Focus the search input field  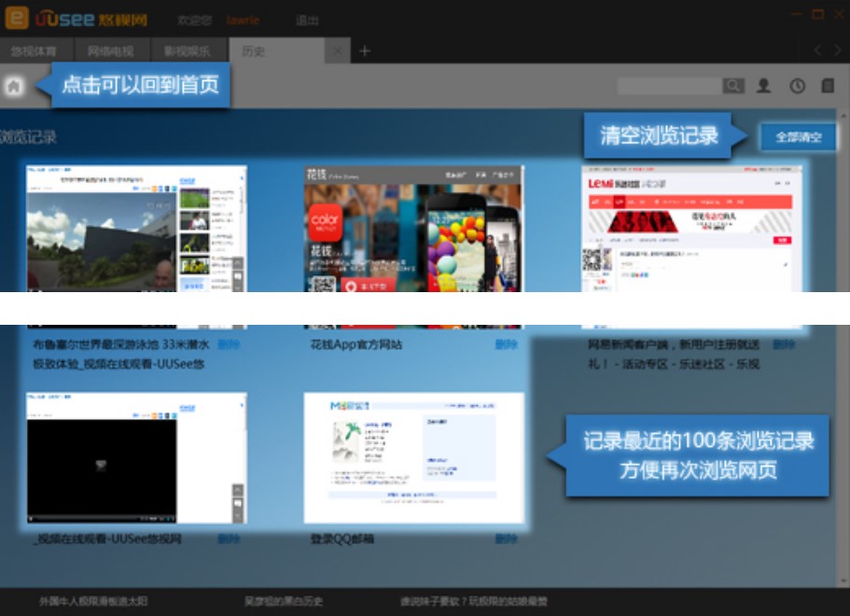point(670,86)
